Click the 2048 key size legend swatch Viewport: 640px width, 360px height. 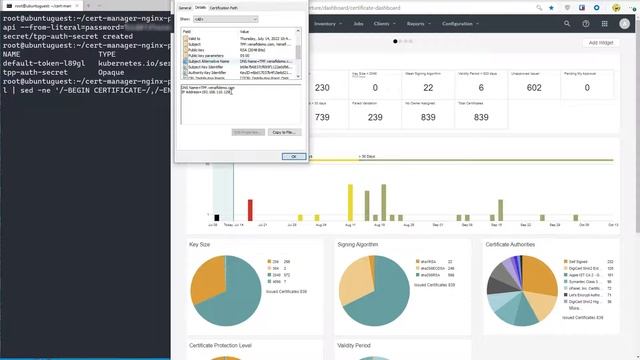click(x=269, y=275)
